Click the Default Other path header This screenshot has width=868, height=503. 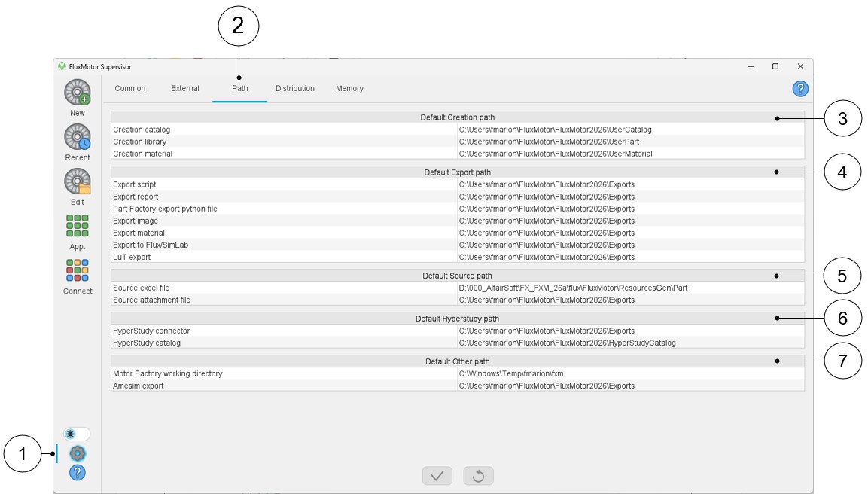click(457, 361)
